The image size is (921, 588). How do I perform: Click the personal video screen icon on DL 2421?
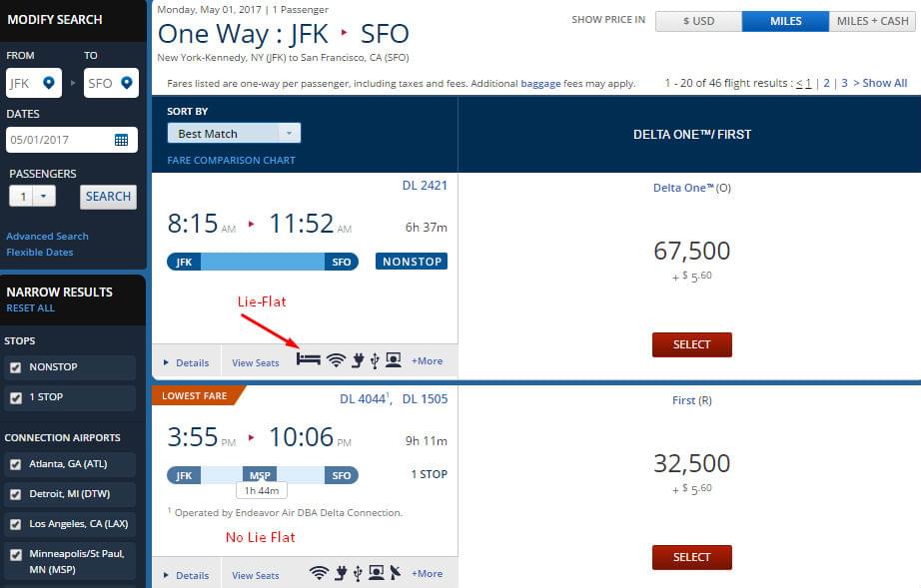pyautogui.click(x=394, y=359)
